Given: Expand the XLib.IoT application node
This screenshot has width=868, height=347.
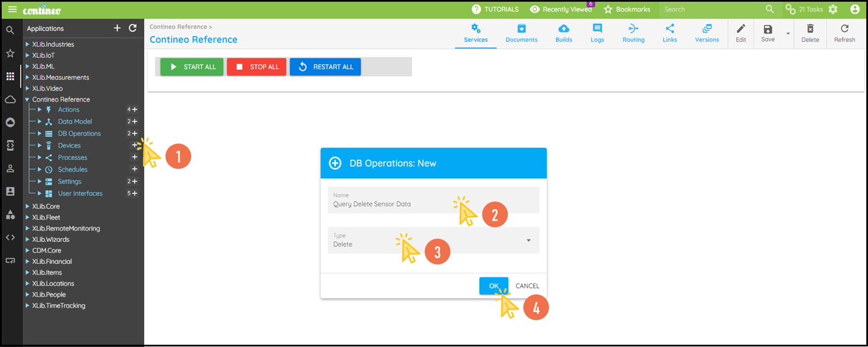Looking at the screenshot, I should [27, 55].
